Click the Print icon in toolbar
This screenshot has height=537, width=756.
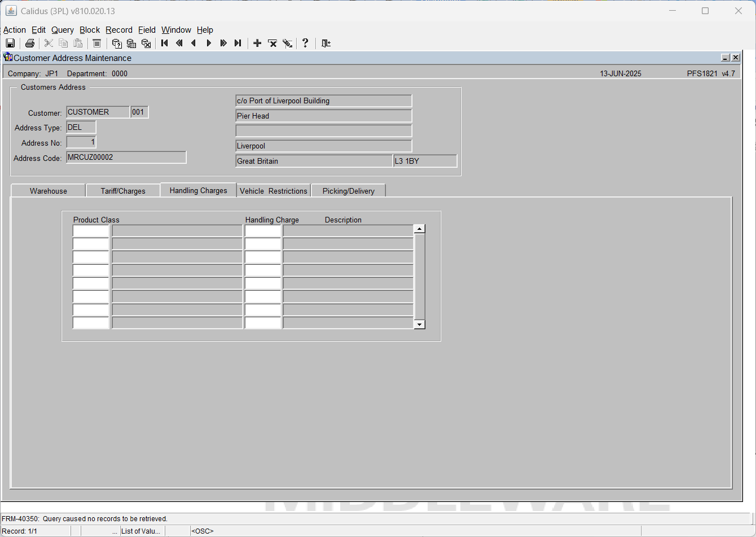(30, 43)
